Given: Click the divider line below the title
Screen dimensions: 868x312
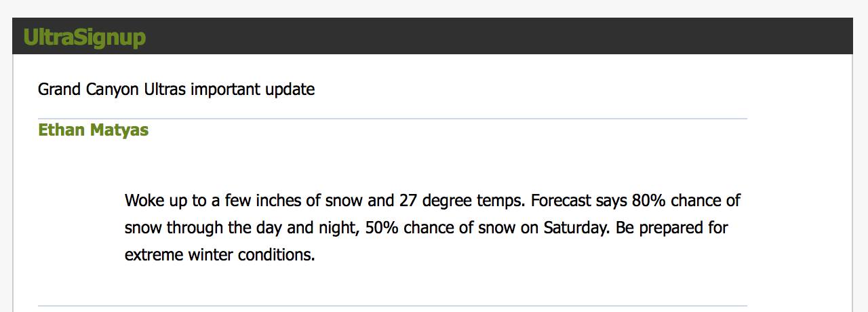Looking at the screenshot, I should click(392, 119).
